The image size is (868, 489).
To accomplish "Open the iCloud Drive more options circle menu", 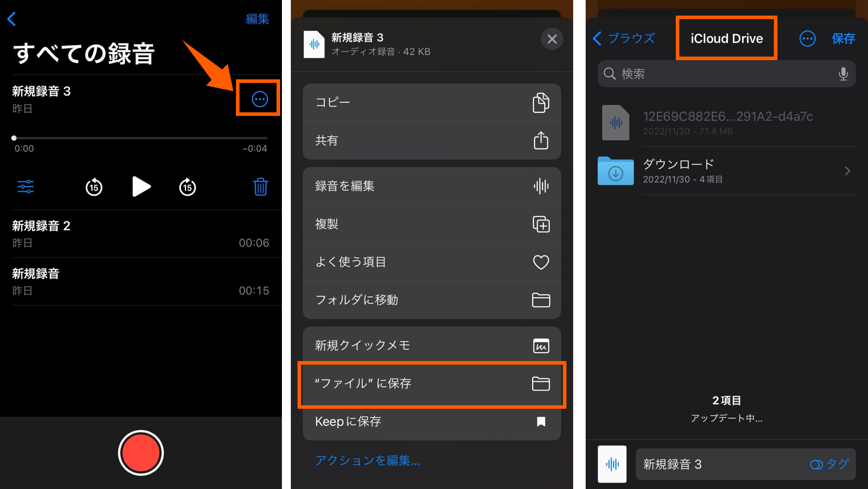I will tap(807, 39).
